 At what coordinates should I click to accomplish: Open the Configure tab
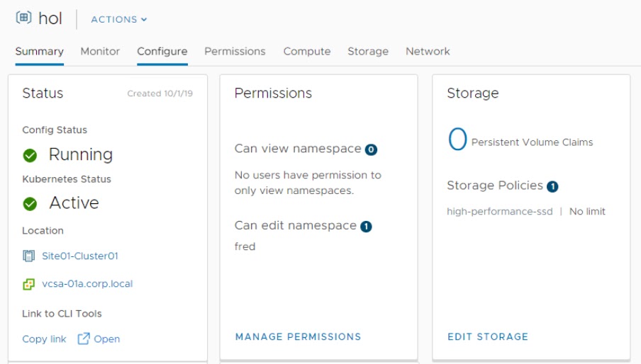tap(162, 51)
